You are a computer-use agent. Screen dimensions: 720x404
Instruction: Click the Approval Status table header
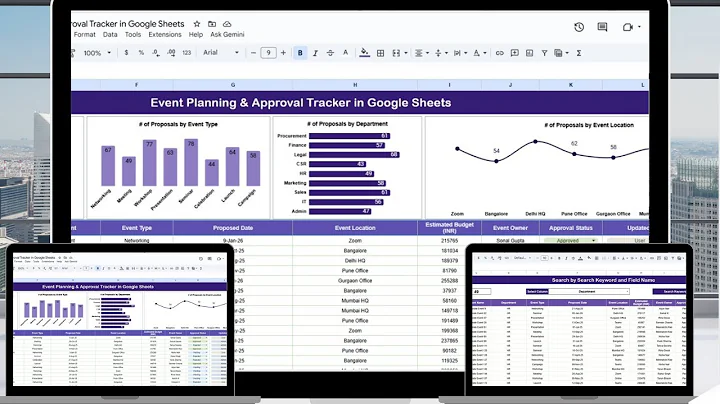(571, 228)
